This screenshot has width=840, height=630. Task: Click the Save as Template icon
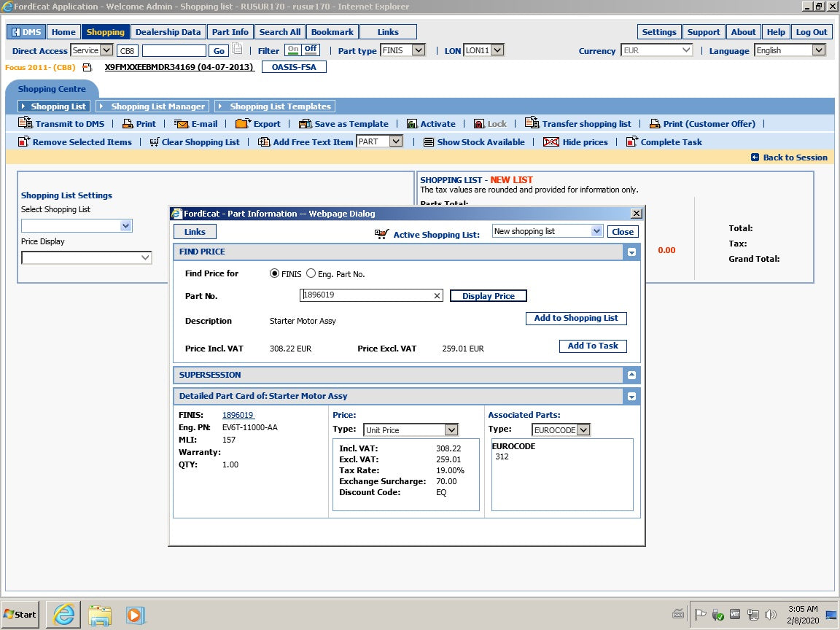(305, 124)
